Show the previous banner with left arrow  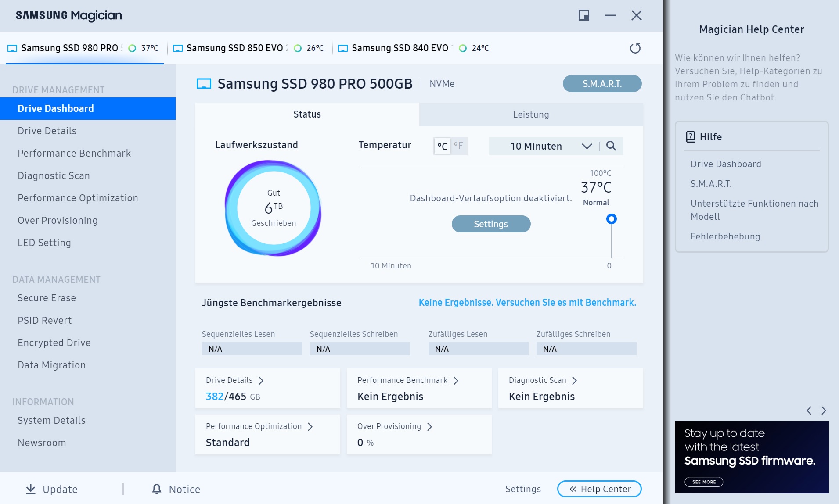click(x=809, y=411)
